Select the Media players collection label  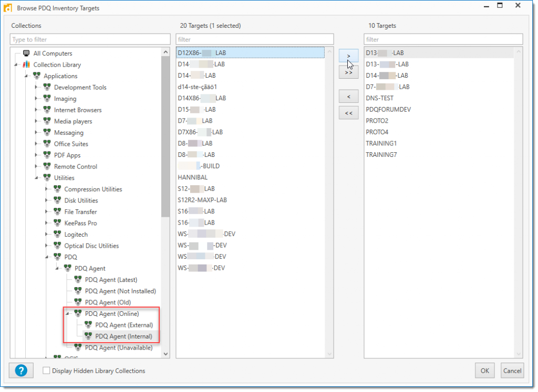[x=73, y=121]
